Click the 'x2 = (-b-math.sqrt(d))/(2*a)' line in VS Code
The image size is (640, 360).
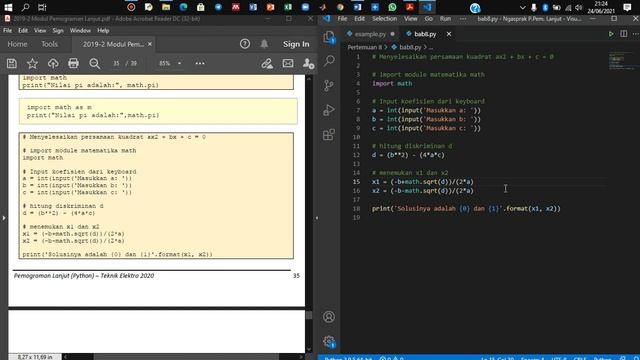click(423, 191)
